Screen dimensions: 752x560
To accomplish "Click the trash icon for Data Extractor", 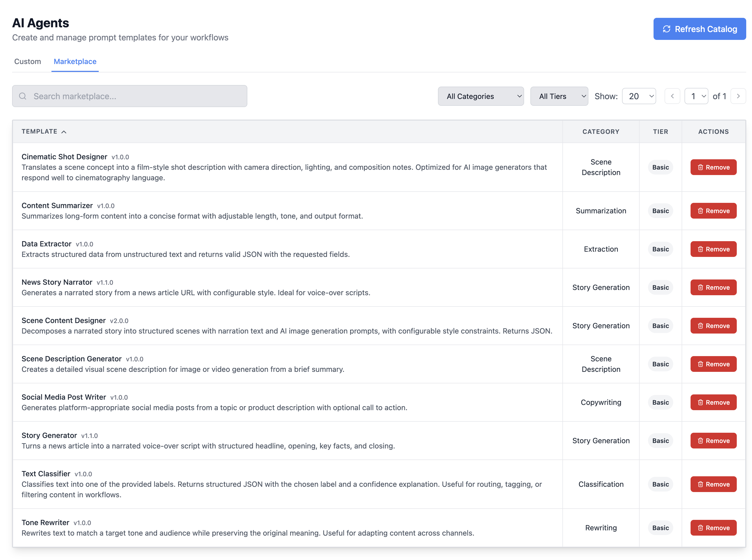I will pos(701,249).
